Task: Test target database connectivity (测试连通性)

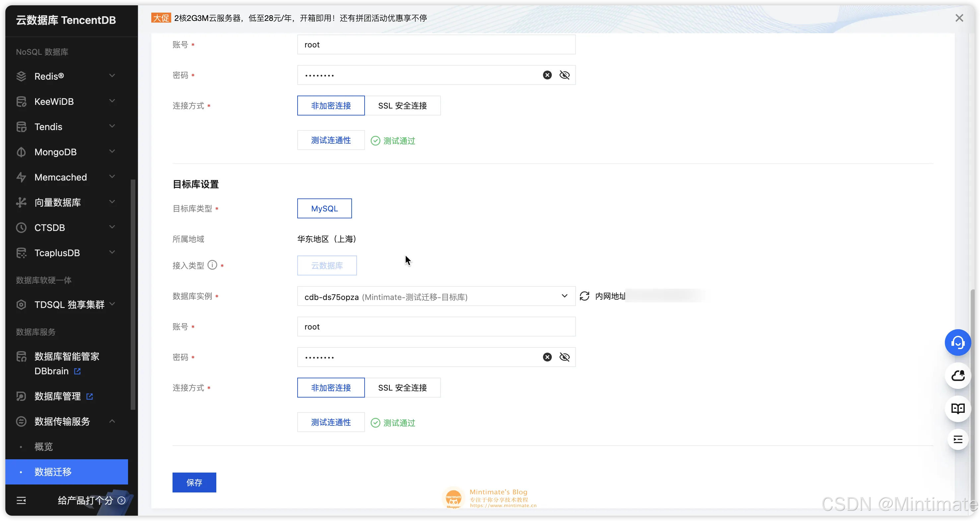Action: click(x=331, y=422)
